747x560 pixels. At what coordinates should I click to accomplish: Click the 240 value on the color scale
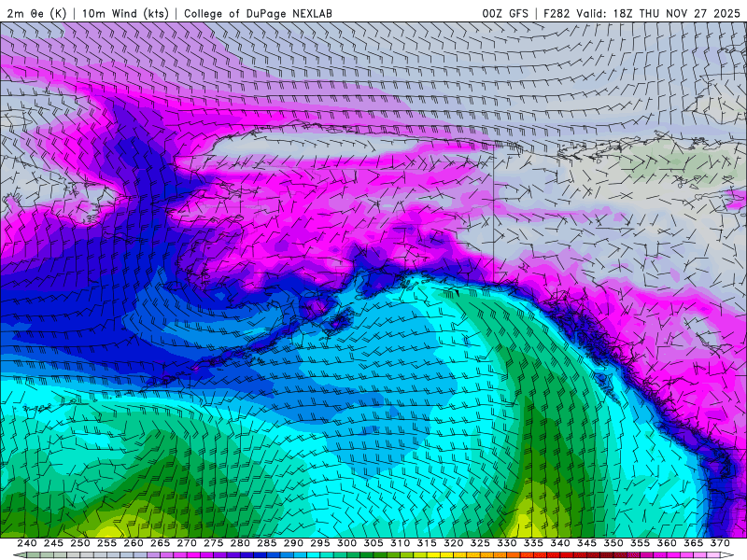click(27, 543)
